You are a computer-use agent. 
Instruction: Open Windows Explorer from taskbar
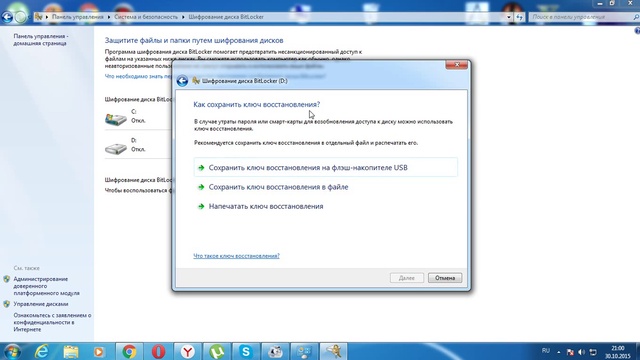coord(71,351)
